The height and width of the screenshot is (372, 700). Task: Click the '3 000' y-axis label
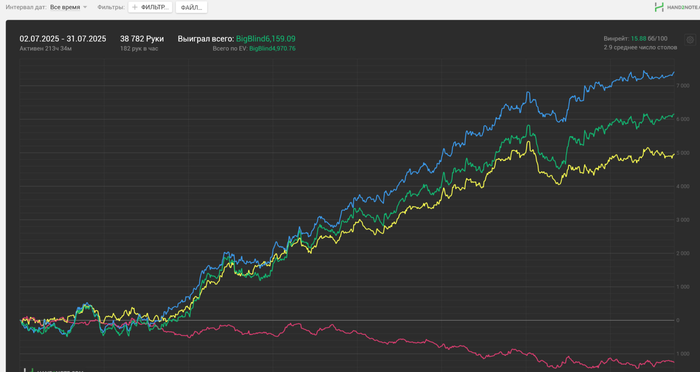pos(683,220)
